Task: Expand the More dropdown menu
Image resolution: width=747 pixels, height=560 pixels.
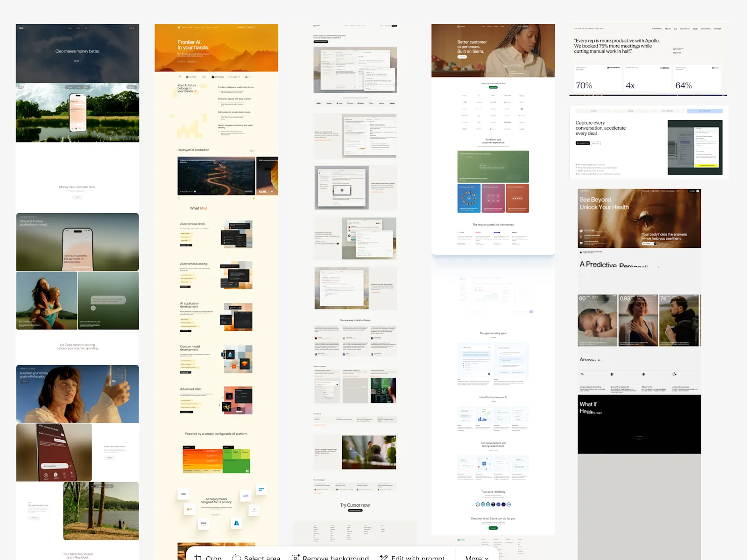Action: 477,558
